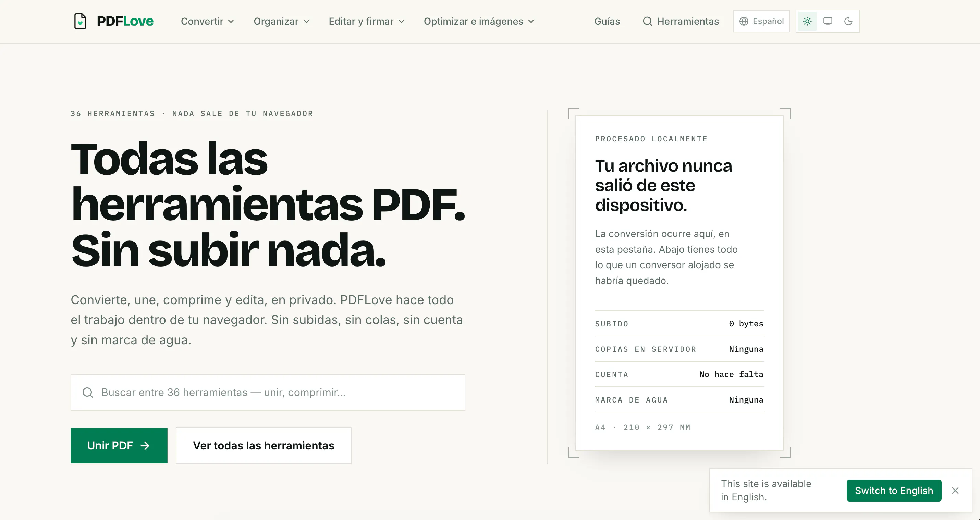Open Optimizar e imágenes dropdown
The image size is (980, 520).
(x=479, y=21)
